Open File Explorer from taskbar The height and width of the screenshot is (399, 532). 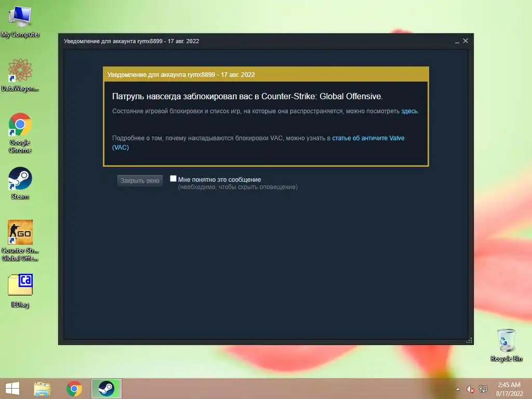(x=43, y=389)
